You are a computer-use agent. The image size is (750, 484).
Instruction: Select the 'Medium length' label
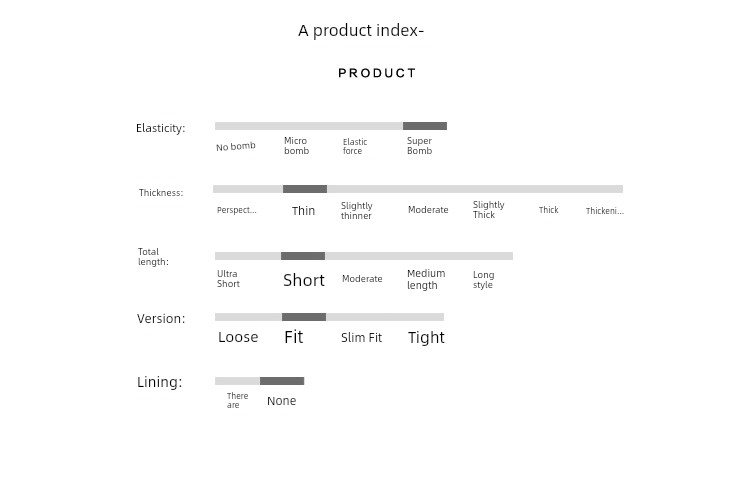coord(426,279)
